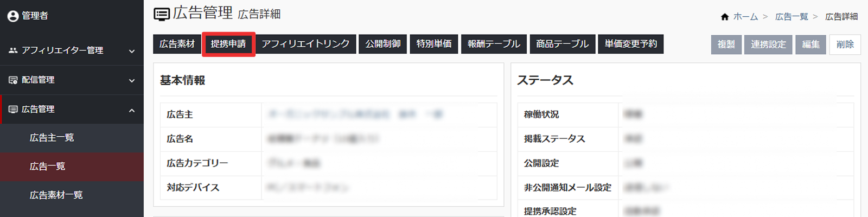The image size is (868, 217).
Task: Click the 広告管理 sidebar icon
Action: (13, 110)
